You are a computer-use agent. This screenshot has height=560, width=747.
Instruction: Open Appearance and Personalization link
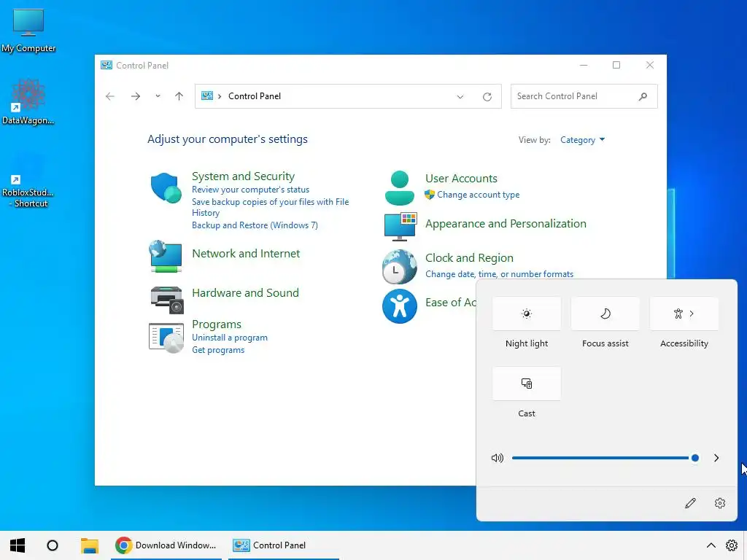(x=506, y=224)
